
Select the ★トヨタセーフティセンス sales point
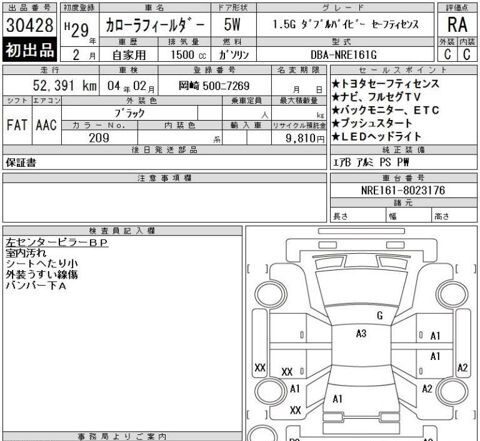(386, 84)
